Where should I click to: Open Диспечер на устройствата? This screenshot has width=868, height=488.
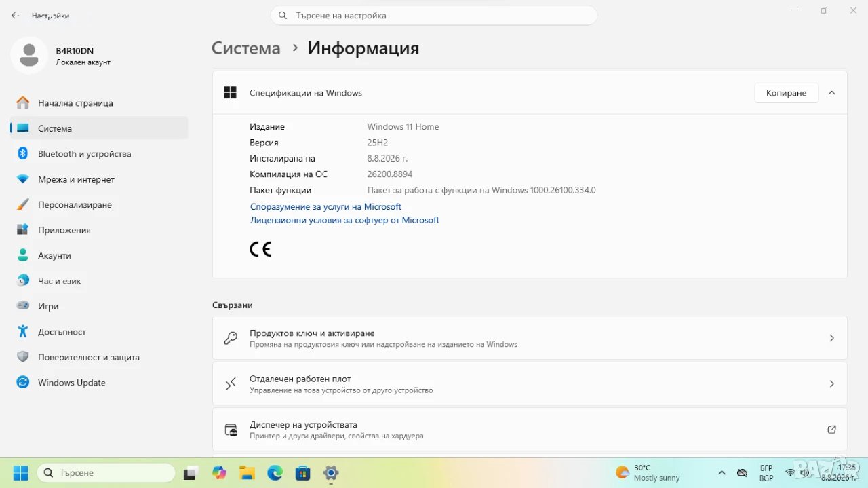[530, 430]
